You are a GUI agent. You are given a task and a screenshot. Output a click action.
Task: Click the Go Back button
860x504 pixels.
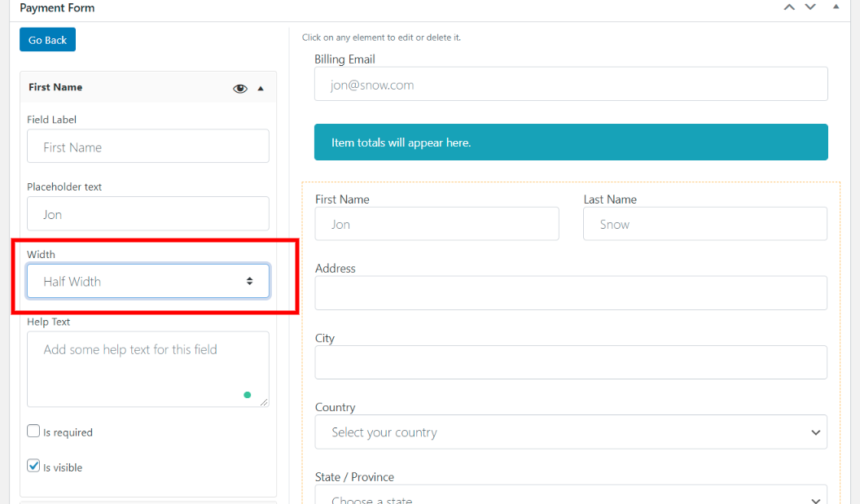[x=47, y=38]
